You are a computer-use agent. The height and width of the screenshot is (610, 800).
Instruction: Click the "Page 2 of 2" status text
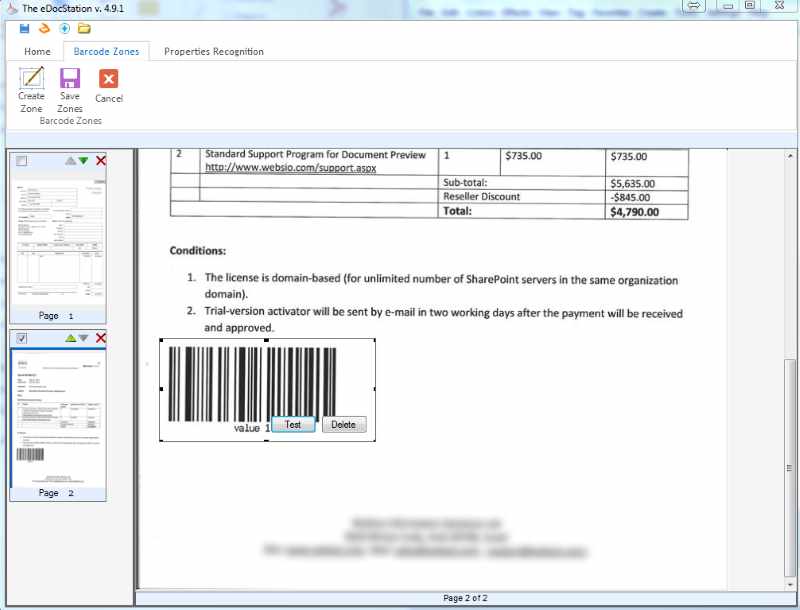click(465, 598)
